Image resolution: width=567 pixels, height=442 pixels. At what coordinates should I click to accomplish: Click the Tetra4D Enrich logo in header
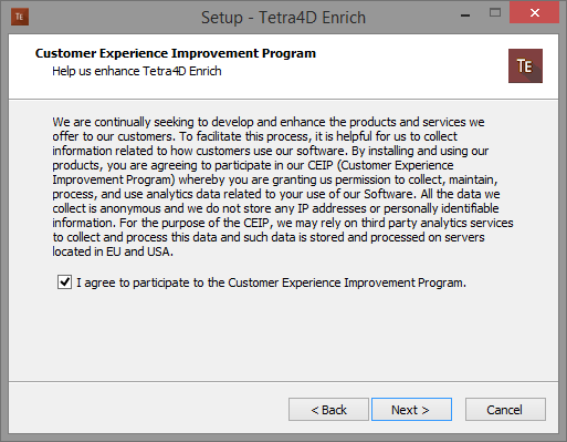(525, 66)
